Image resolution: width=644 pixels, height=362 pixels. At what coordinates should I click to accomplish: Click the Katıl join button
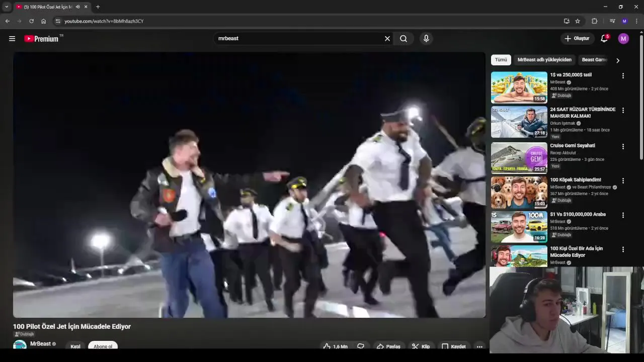75,346
